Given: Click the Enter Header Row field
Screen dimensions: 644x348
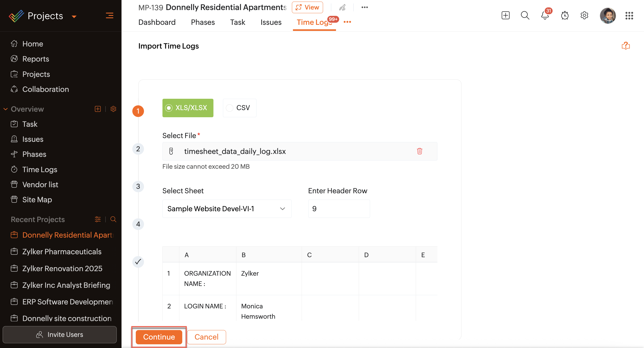Looking at the screenshot, I should (339, 209).
